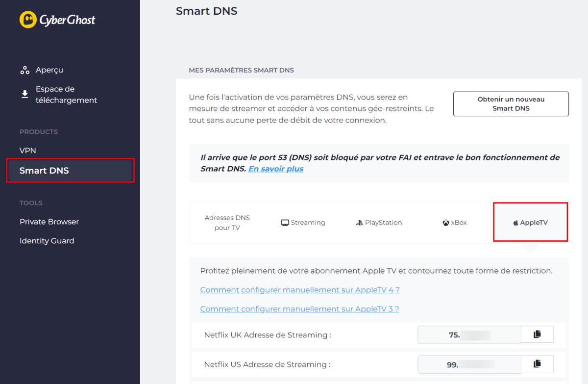Click the Apple logo icon
Viewport: 588px width, 384px height.
[515, 223]
